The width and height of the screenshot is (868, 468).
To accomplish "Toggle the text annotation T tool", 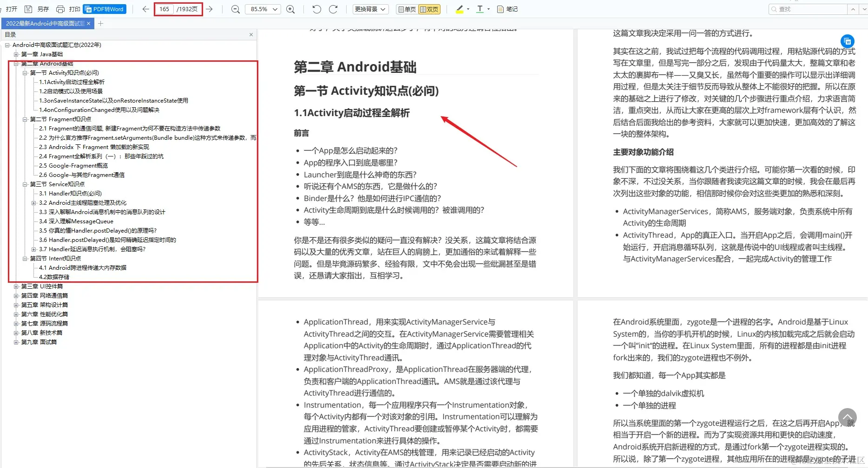I will 481,9.
